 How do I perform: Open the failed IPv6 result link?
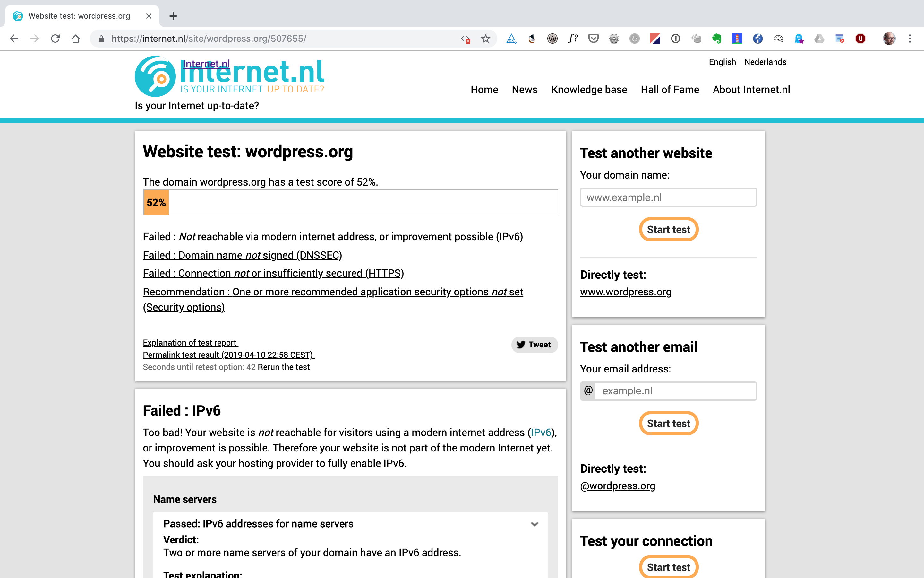coord(333,237)
